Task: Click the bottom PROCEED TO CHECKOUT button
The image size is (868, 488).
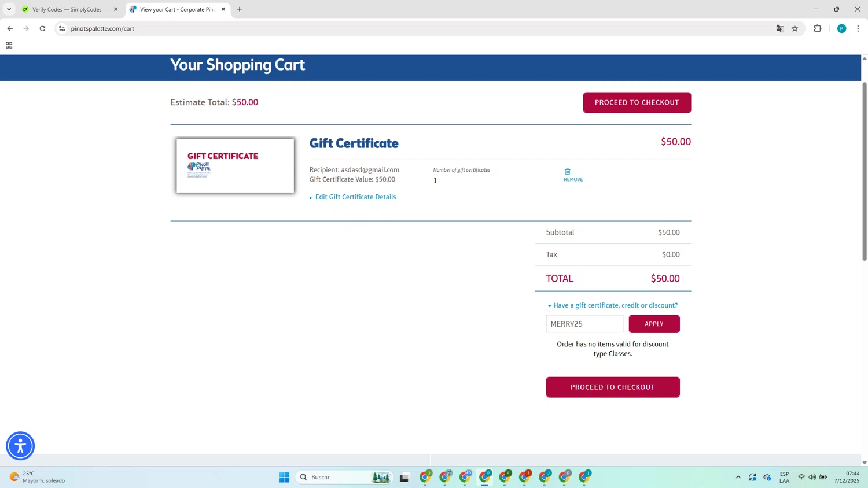Action: click(x=613, y=387)
